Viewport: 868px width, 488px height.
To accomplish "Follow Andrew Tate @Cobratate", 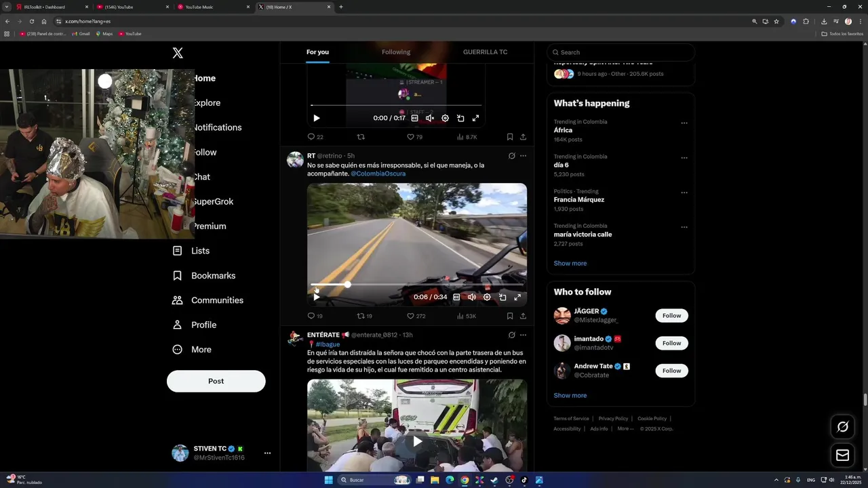I will [671, 371].
